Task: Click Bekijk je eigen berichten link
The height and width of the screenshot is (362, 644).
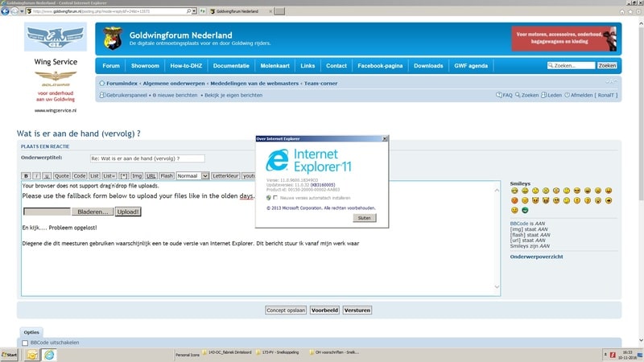Action: tap(233, 95)
